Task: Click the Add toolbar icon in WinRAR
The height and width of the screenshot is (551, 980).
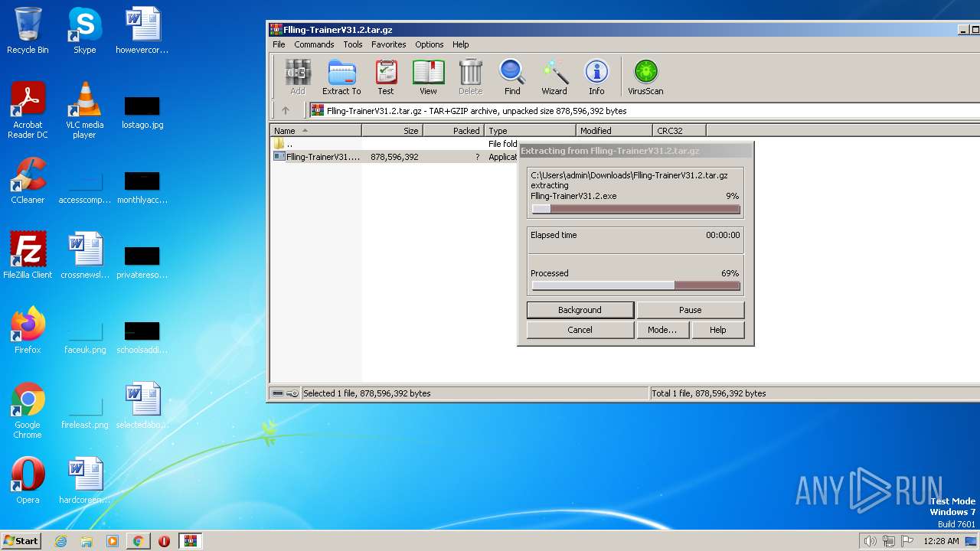Action: tap(297, 77)
